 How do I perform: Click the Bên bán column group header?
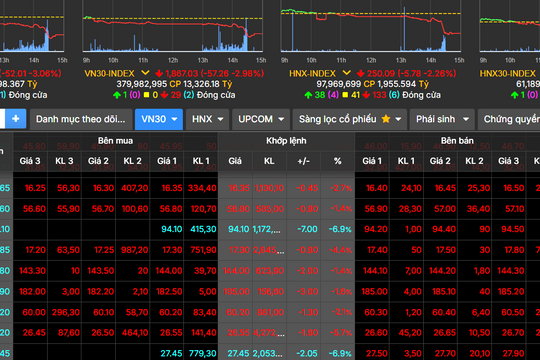pyautogui.click(x=457, y=141)
